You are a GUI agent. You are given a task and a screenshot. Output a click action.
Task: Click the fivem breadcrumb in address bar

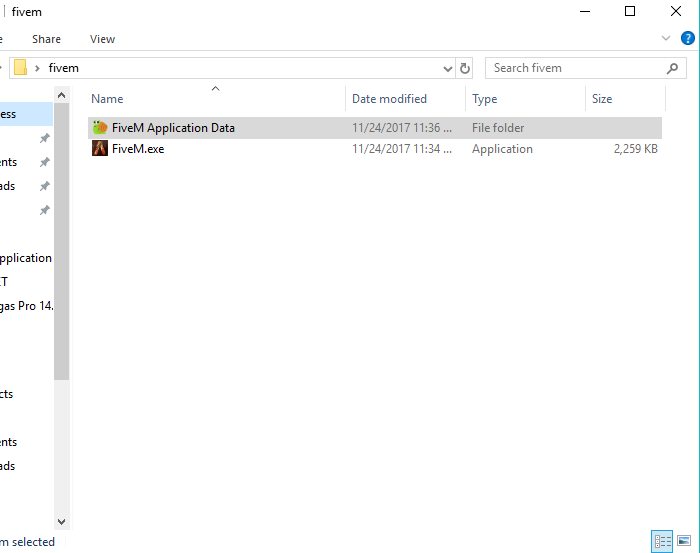pyautogui.click(x=63, y=68)
